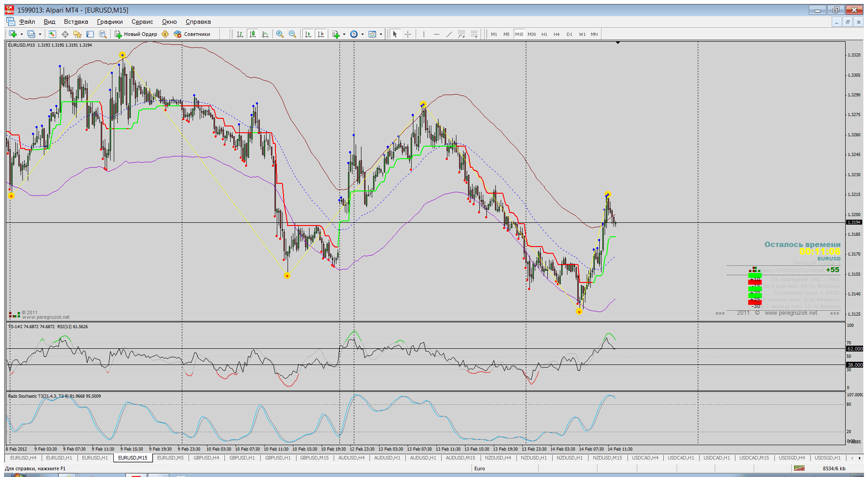Select the trendline drawing tool
The height and width of the screenshot is (477, 868).
pos(449,34)
